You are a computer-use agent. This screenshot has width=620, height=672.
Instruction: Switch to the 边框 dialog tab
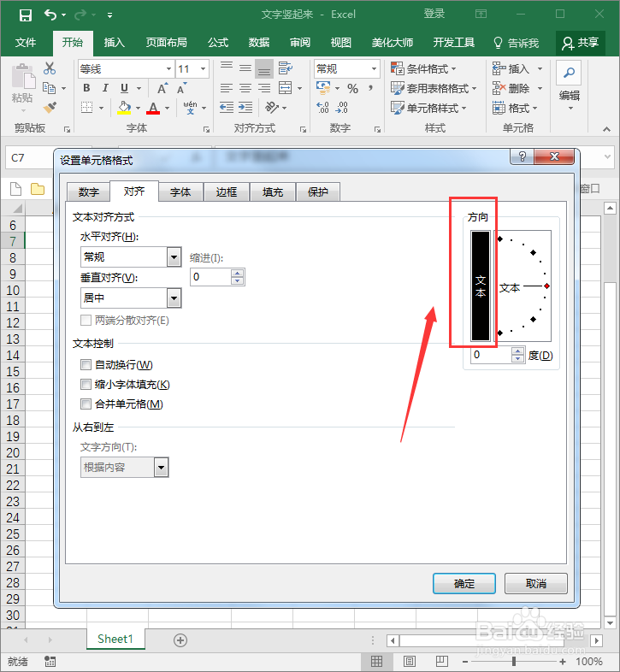pos(227,192)
